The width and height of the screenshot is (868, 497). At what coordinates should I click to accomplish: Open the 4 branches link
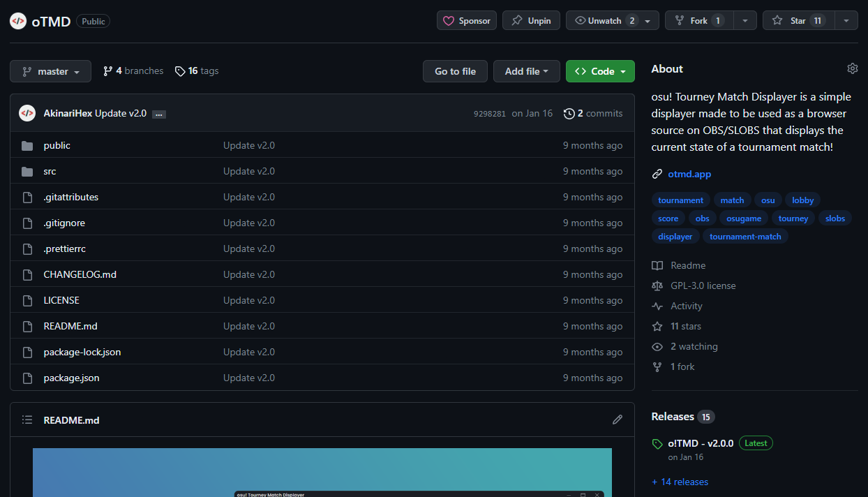pos(133,71)
